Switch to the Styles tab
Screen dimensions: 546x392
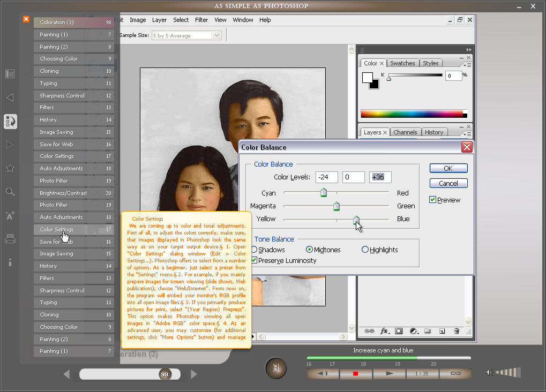pyautogui.click(x=431, y=63)
